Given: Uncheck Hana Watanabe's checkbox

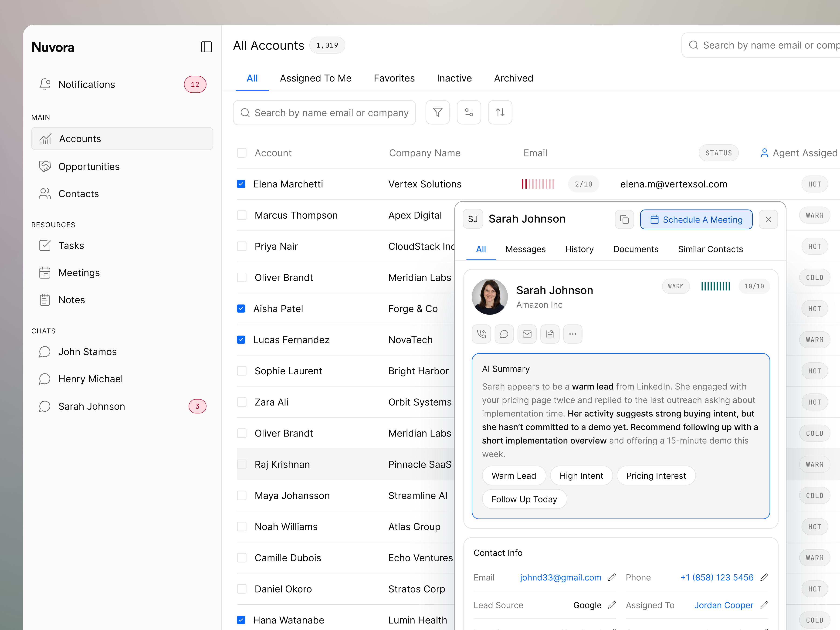Looking at the screenshot, I should click(241, 620).
